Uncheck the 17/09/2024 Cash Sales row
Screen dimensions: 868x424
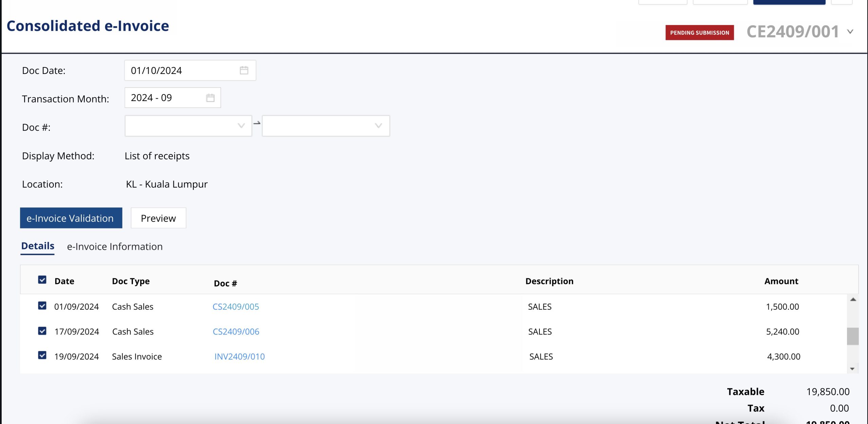click(42, 330)
